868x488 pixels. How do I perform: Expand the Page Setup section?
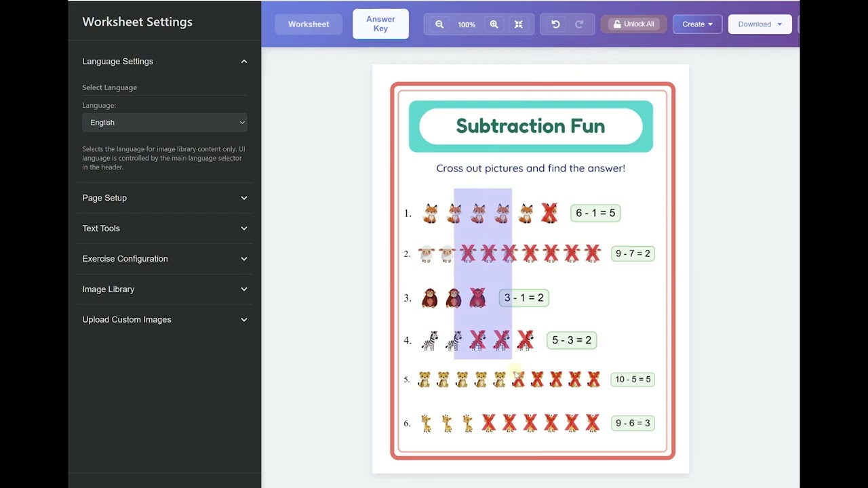coord(165,198)
